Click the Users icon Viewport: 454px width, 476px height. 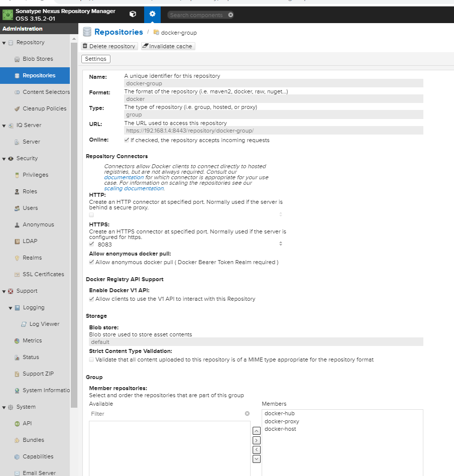coord(17,208)
